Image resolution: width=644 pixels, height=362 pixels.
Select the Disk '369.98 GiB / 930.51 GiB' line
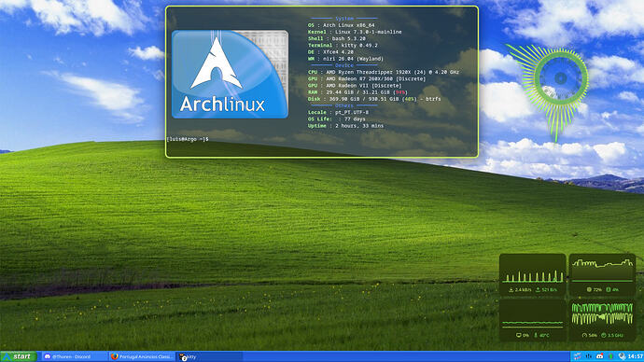point(374,99)
